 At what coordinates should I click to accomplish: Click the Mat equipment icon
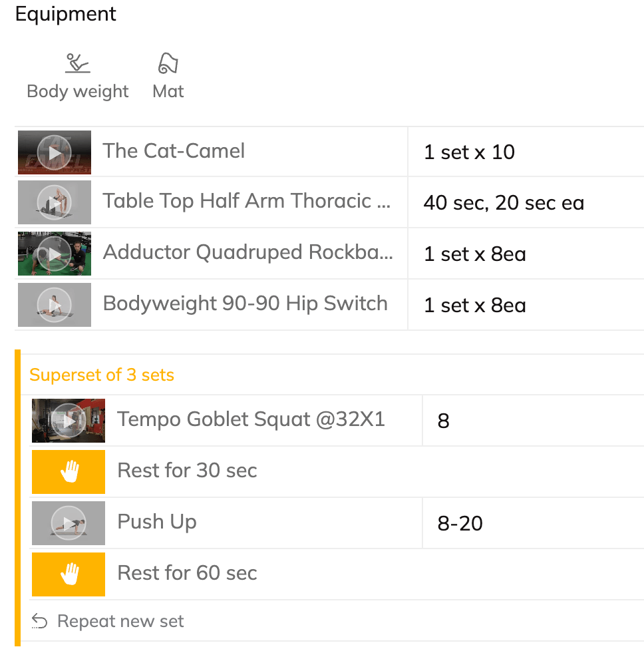point(168,64)
